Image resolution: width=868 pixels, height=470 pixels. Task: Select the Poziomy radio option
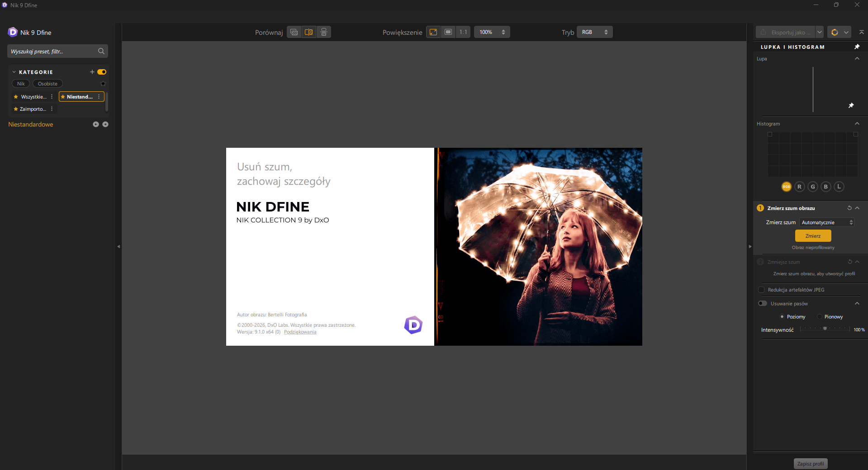[782, 316]
